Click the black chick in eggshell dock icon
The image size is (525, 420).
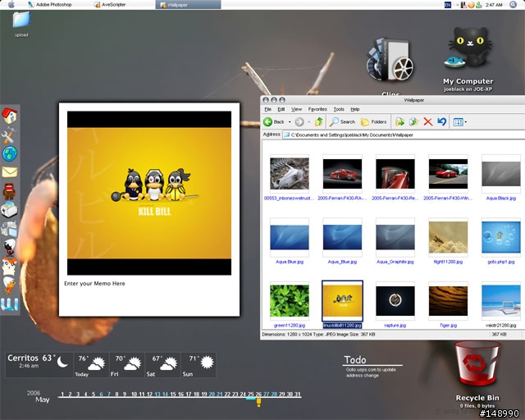coord(10,248)
